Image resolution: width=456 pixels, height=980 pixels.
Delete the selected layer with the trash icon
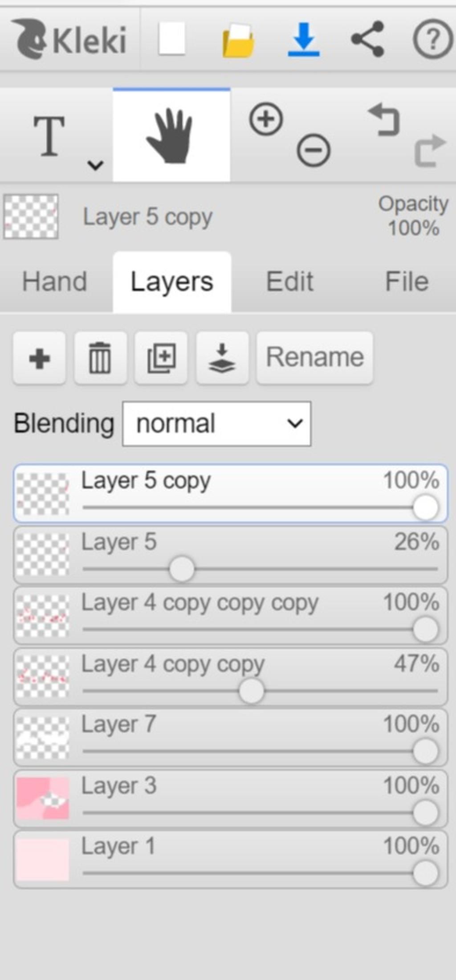coord(100,358)
